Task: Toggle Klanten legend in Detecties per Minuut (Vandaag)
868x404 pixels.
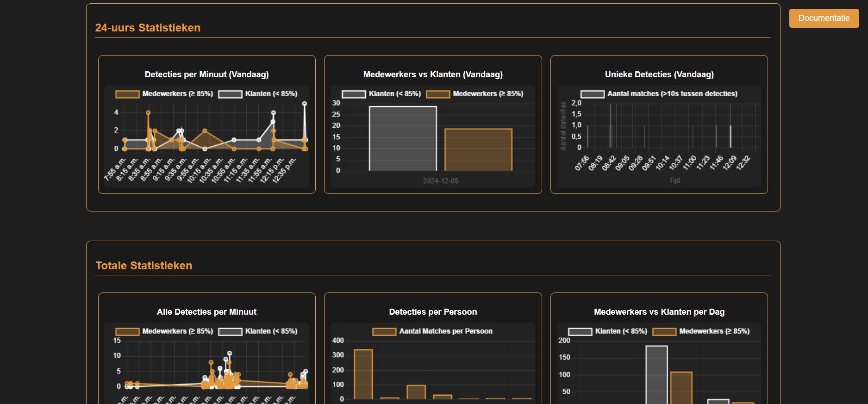Action: pyautogui.click(x=258, y=94)
